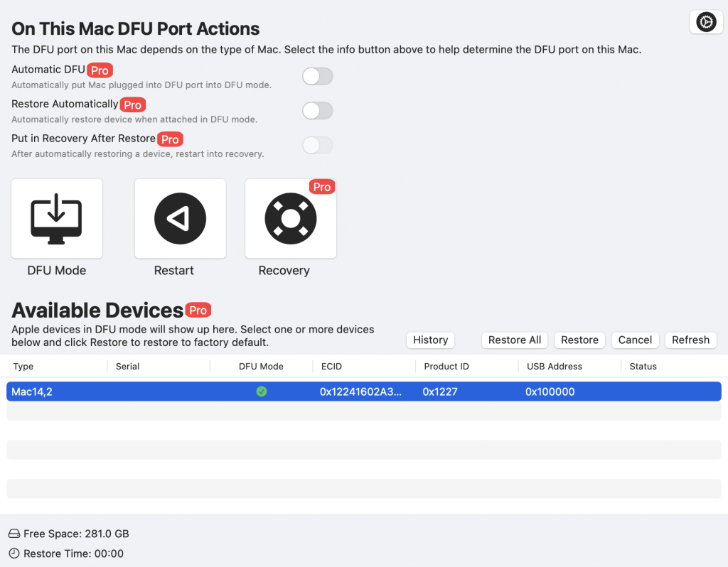Click the USB Address column header
Screen dimensions: 728x567
tap(554, 367)
